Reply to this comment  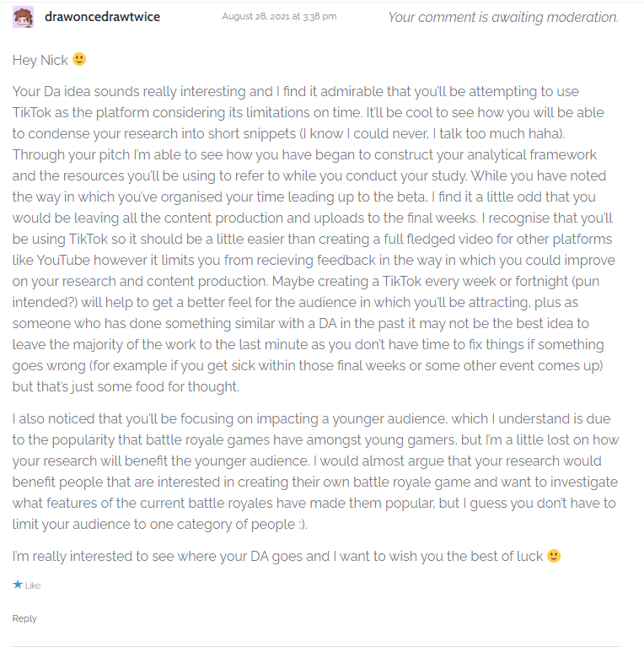(24, 618)
